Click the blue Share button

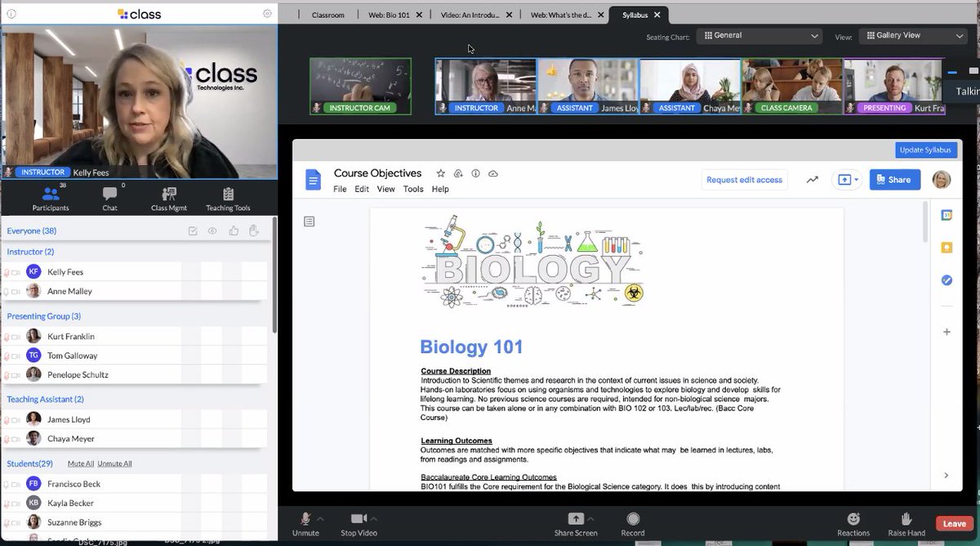pos(895,180)
